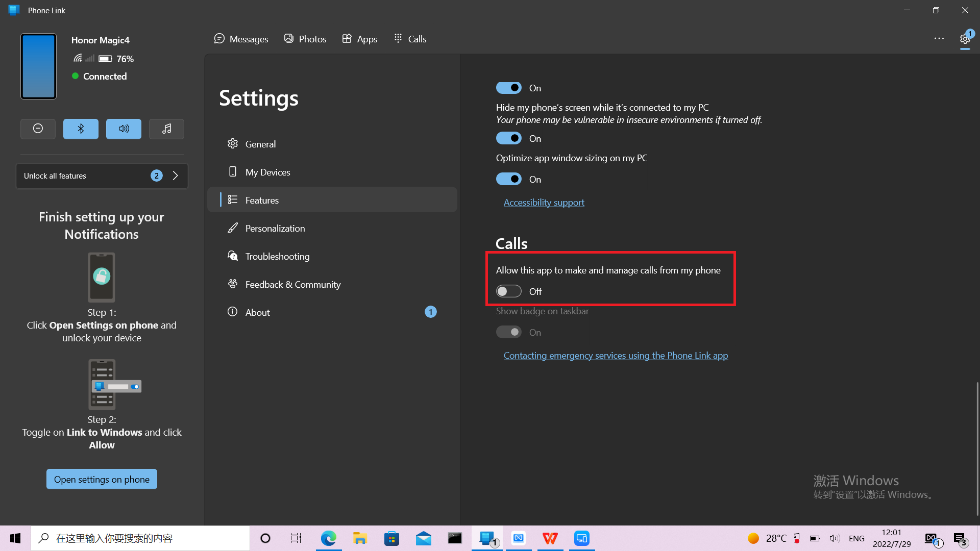Open the Mail app on taskbar
This screenshot has height=551, width=980.
tap(423, 538)
